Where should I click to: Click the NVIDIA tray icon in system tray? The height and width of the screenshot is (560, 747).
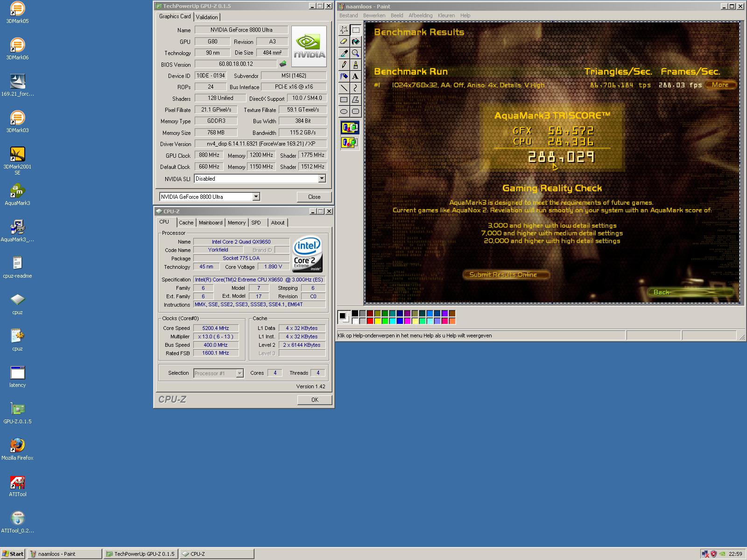pyautogui.click(x=722, y=554)
